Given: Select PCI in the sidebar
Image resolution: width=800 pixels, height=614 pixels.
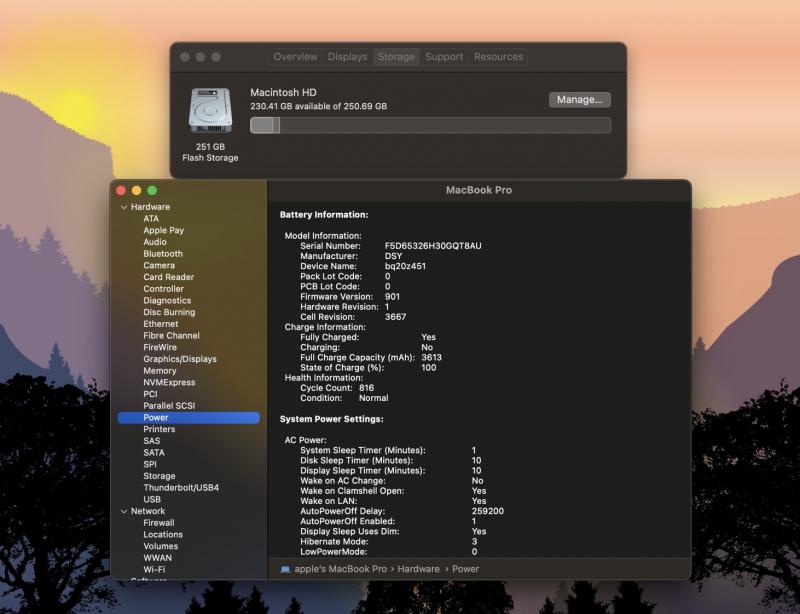Looking at the screenshot, I should (150, 394).
